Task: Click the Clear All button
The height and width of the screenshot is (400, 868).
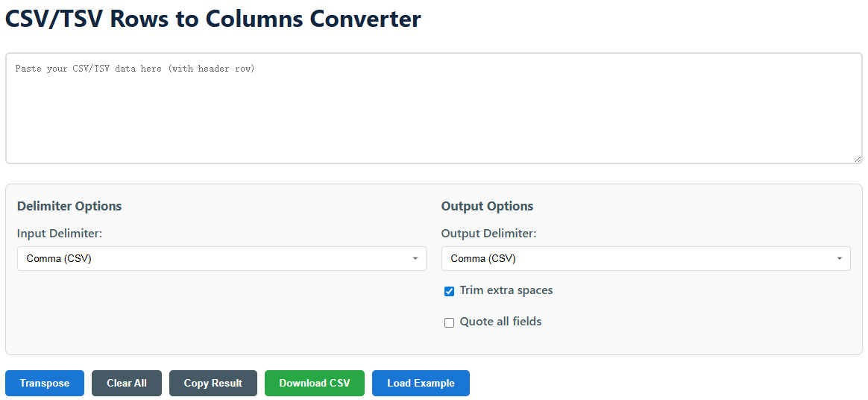Action: pos(127,383)
